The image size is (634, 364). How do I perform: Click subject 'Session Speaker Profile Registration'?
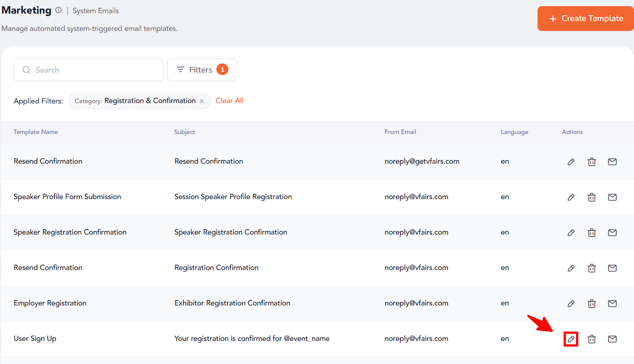coord(233,197)
